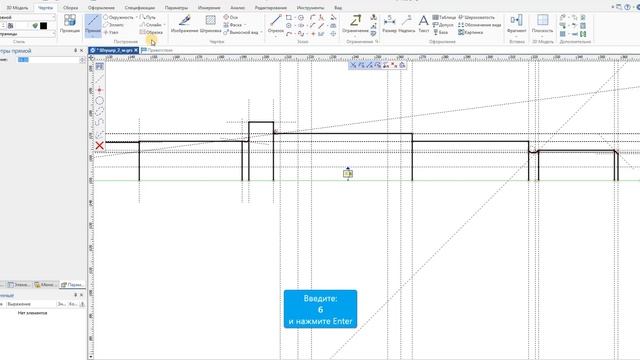Image resolution: width=640 pixels, height=360 pixels.
Task: Switch to the Оформление ribbon tab
Action: (101, 8)
